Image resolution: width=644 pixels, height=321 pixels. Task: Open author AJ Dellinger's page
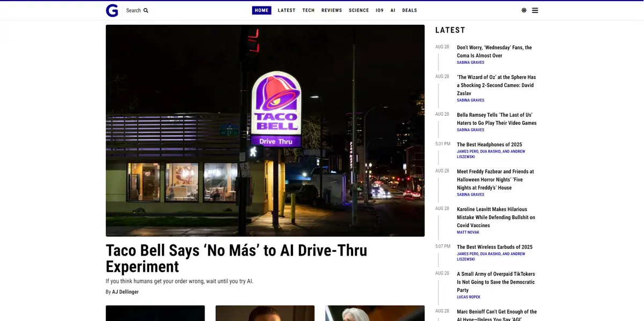pos(125,292)
